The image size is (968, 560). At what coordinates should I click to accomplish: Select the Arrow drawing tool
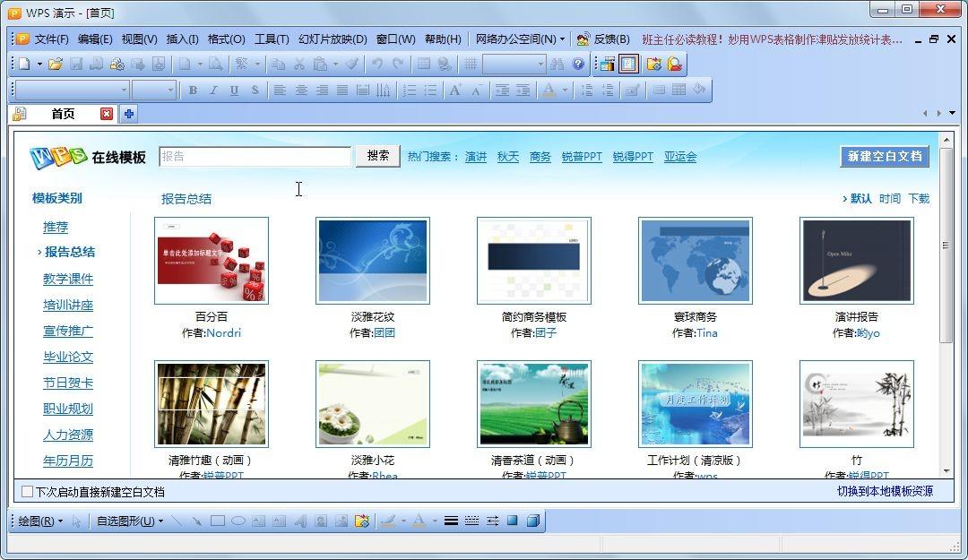(x=197, y=521)
